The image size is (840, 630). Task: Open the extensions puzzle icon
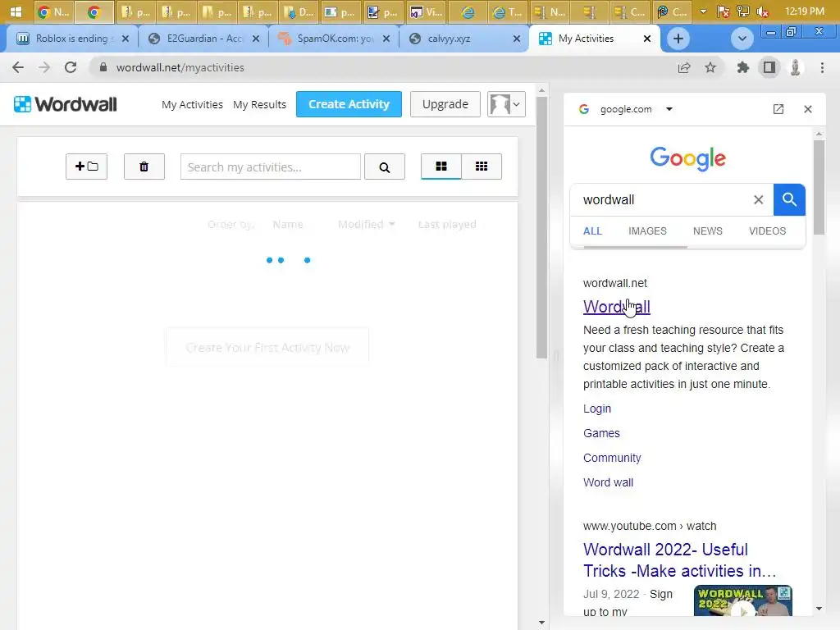click(743, 67)
